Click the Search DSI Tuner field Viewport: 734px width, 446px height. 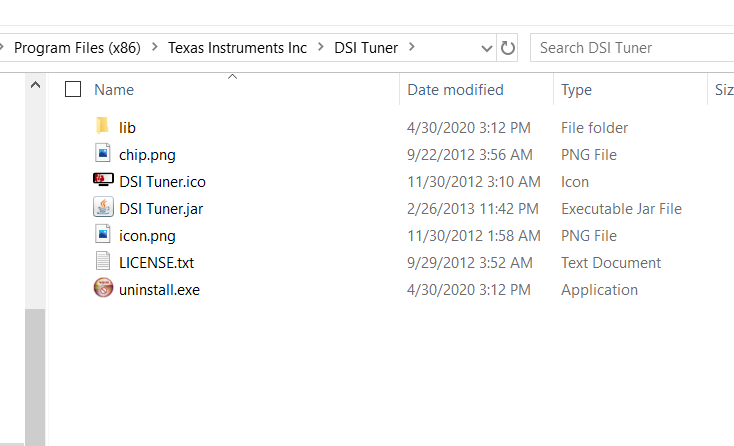coord(632,48)
